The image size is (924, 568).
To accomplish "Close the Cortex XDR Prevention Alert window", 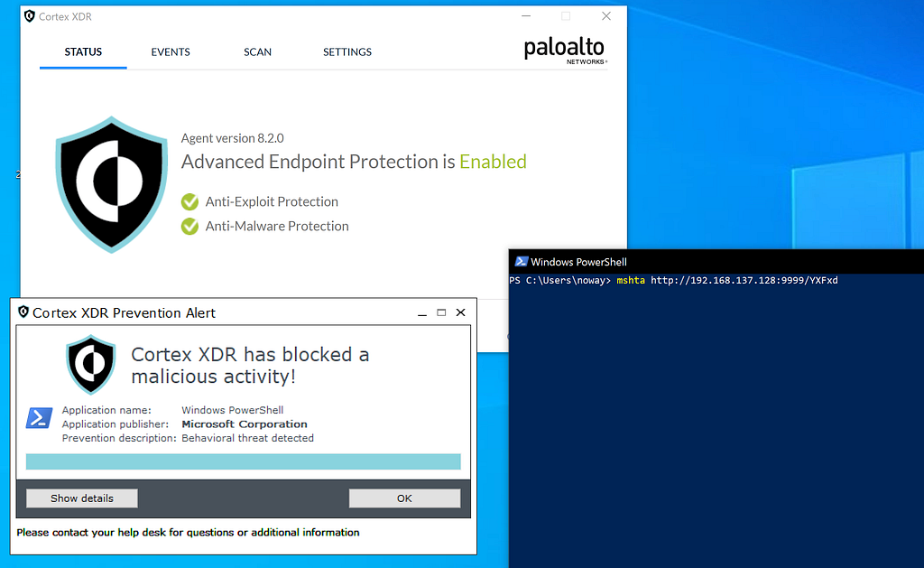I will (x=461, y=312).
